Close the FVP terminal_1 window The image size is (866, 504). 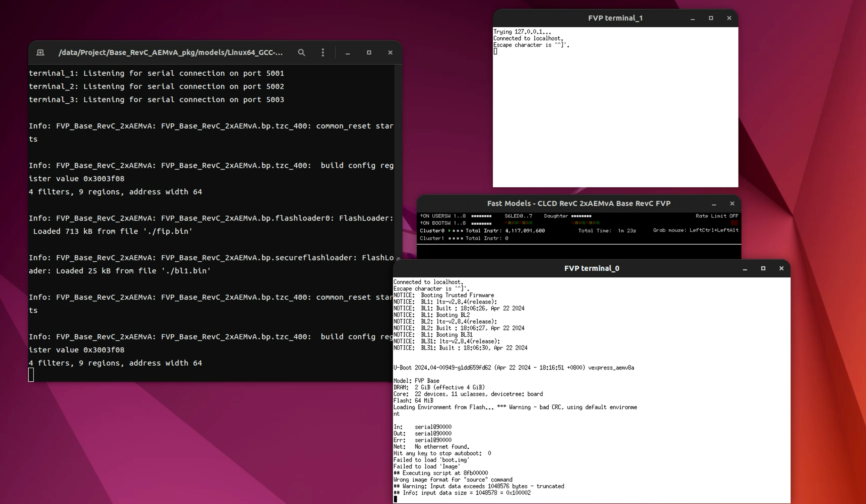point(729,18)
